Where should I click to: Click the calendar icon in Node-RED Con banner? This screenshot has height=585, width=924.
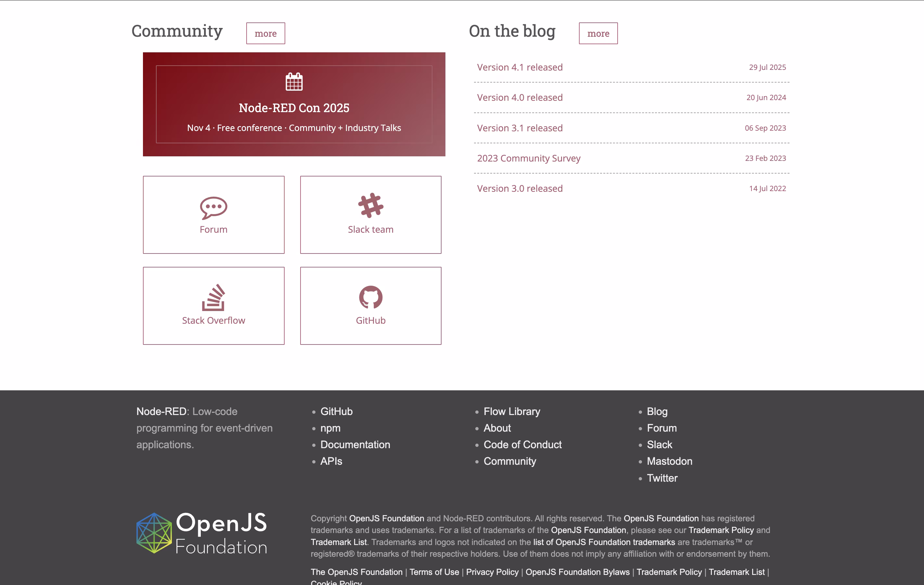tap(294, 82)
